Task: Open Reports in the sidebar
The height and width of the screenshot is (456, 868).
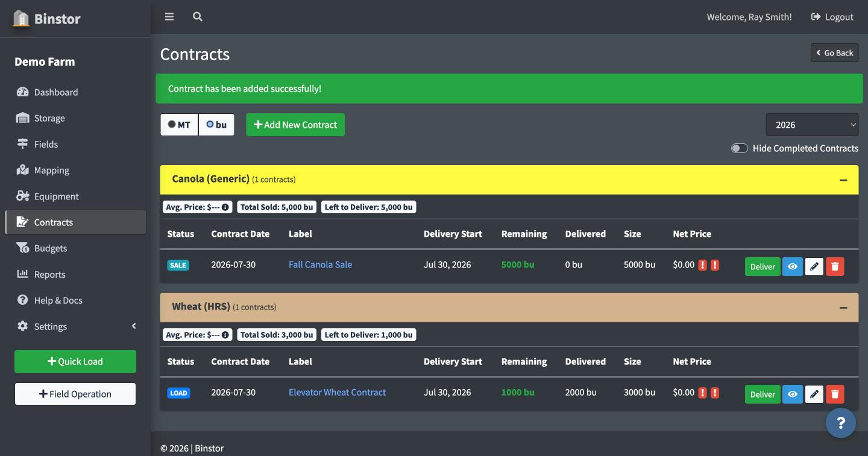Action: 75,274
